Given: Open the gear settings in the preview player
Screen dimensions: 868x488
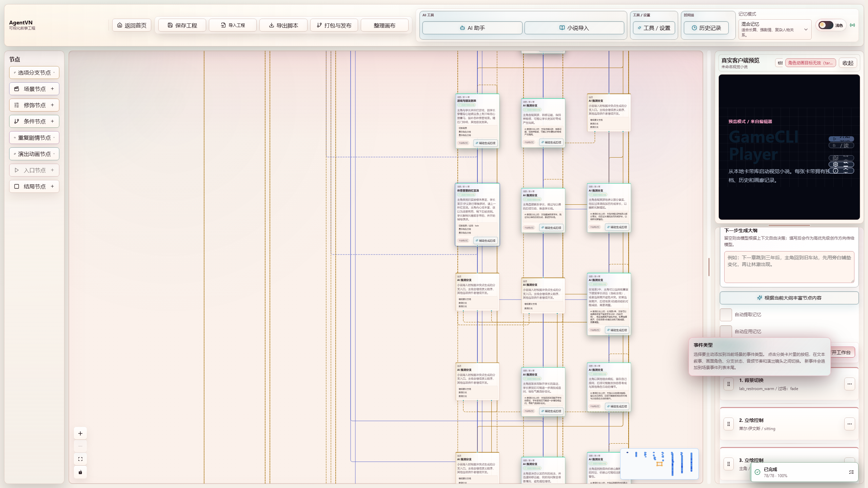Looking at the screenshot, I should pyautogui.click(x=841, y=164).
